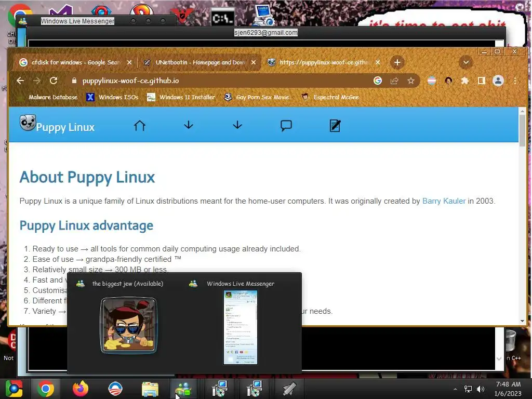Close the puppylinux-woof-ce tab

point(378,62)
